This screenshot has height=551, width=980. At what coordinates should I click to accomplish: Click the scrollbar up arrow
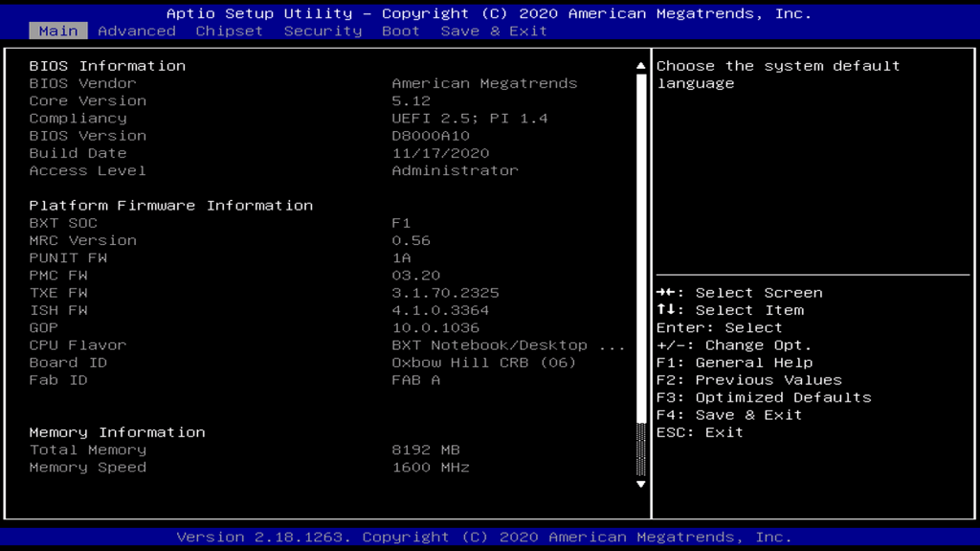tap(640, 66)
